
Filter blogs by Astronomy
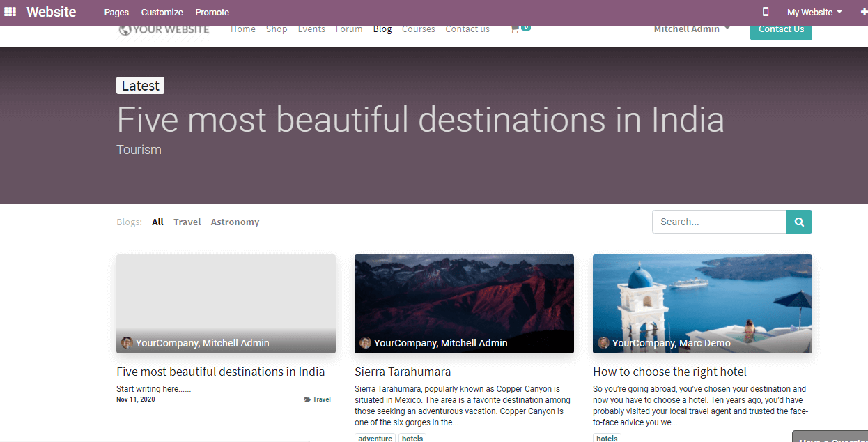pyautogui.click(x=235, y=222)
